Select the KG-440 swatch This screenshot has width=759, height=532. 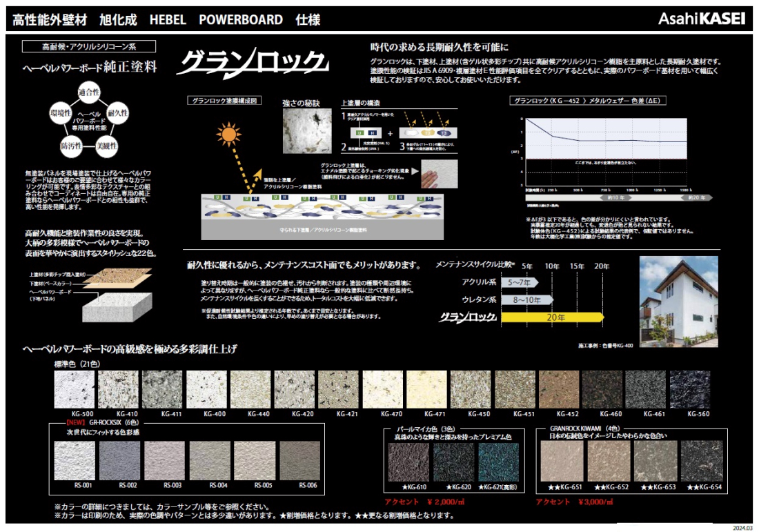coord(250,390)
